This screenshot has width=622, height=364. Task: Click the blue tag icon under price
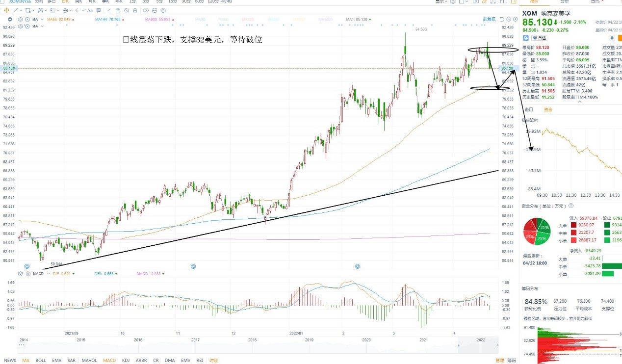pos(526,38)
